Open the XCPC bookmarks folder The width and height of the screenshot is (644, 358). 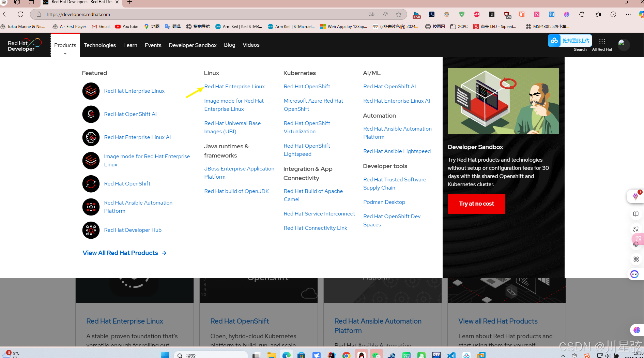(459, 27)
